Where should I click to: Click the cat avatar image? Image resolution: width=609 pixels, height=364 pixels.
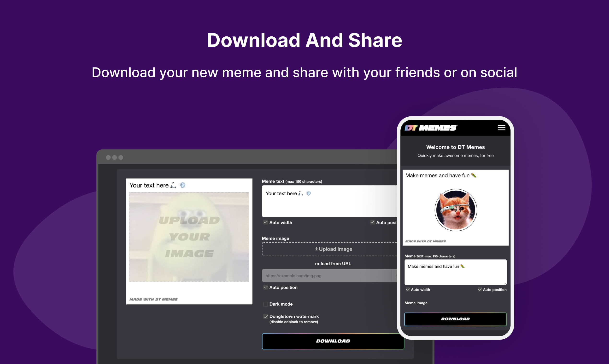coord(456,210)
